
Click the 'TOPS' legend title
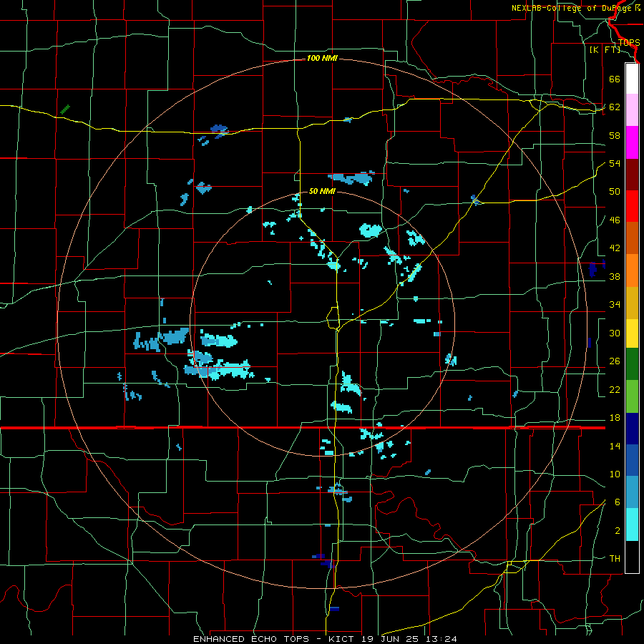(x=629, y=43)
